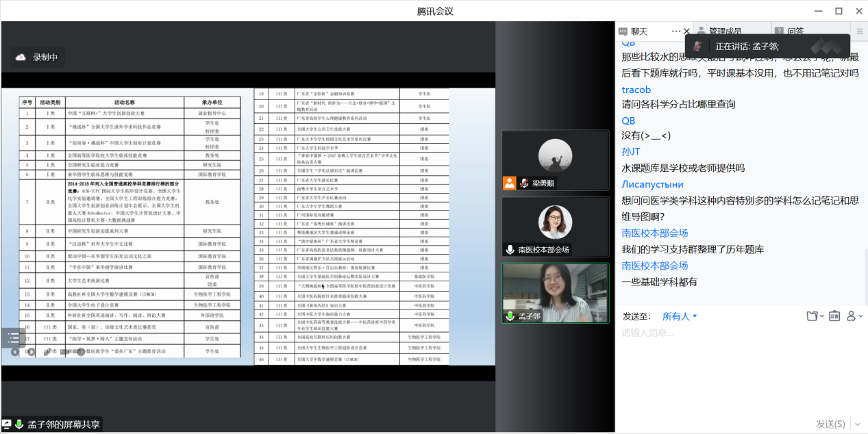Select the slideshow pen annotation tool

coord(48,352)
